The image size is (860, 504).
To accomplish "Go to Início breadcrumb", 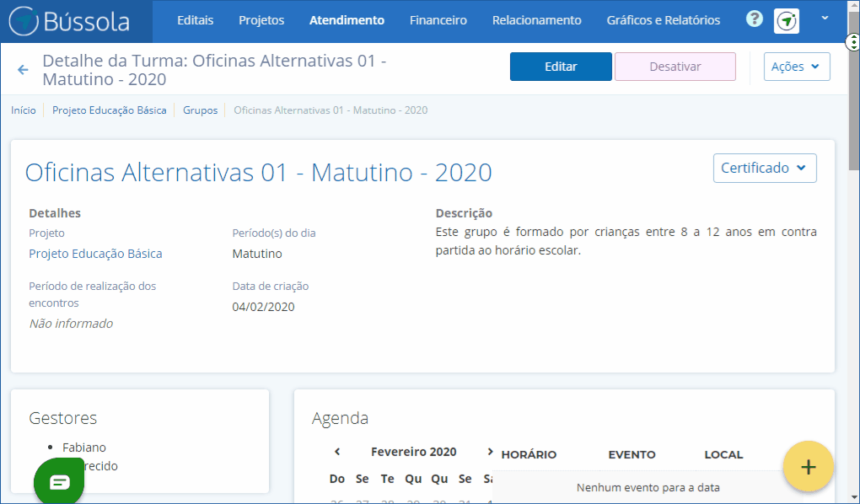I will point(24,110).
